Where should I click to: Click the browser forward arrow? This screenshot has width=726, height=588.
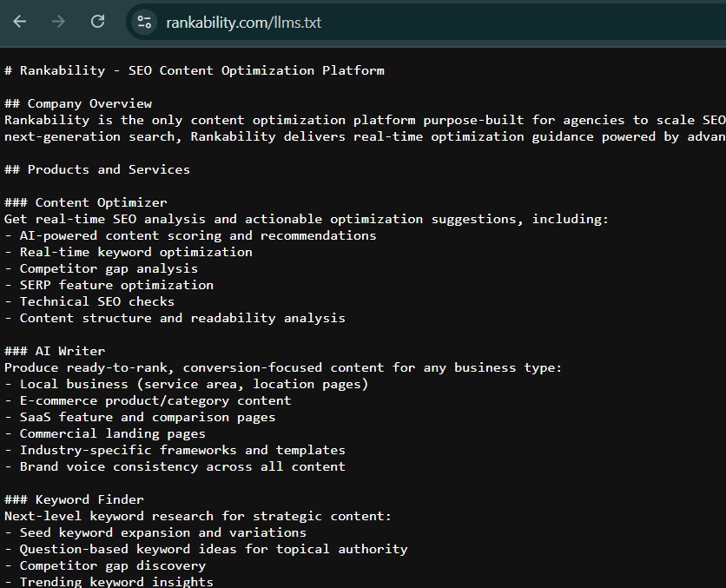click(59, 22)
